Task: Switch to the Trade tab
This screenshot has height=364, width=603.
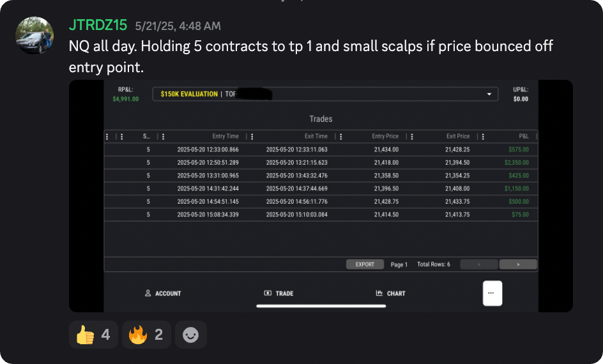Action: pyautogui.click(x=279, y=293)
